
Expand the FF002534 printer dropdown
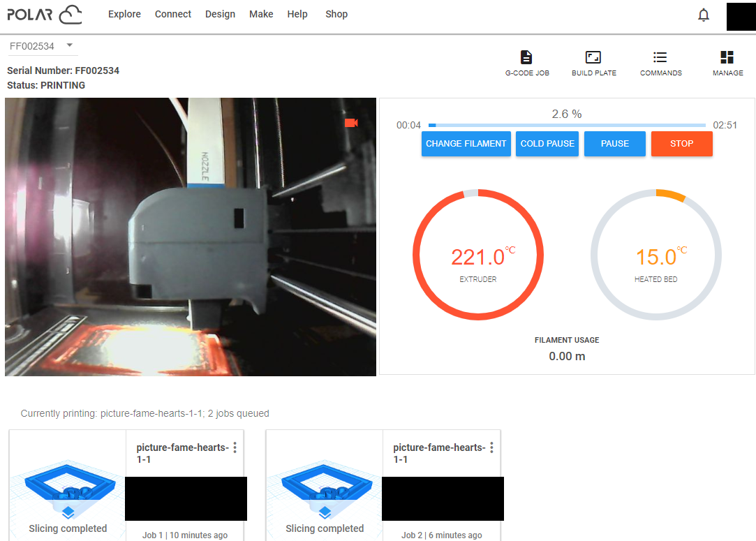[x=42, y=46]
